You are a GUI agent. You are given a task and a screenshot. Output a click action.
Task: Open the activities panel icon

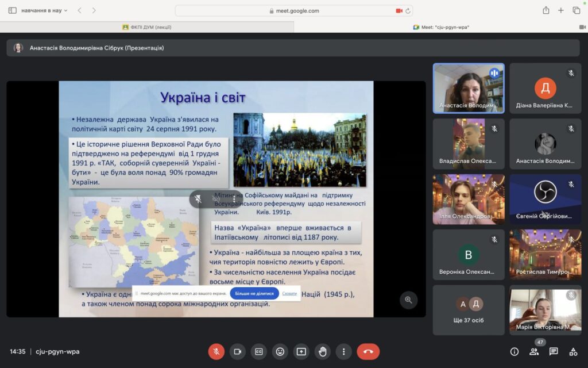click(x=573, y=351)
